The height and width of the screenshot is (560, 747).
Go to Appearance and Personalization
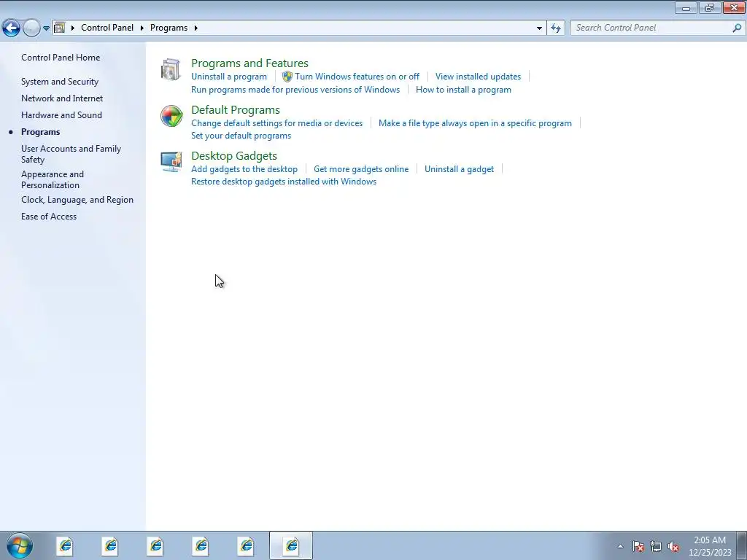pos(53,180)
